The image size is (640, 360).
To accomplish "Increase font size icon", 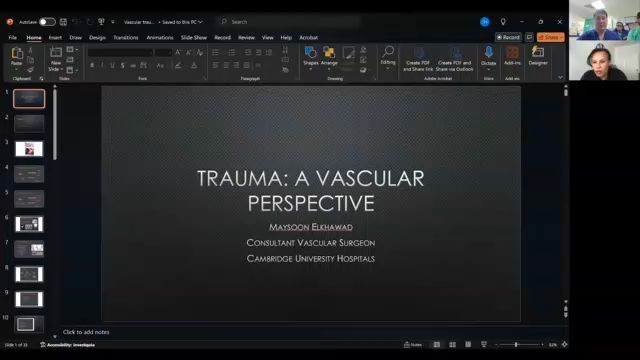I will pyautogui.click(x=178, y=53).
